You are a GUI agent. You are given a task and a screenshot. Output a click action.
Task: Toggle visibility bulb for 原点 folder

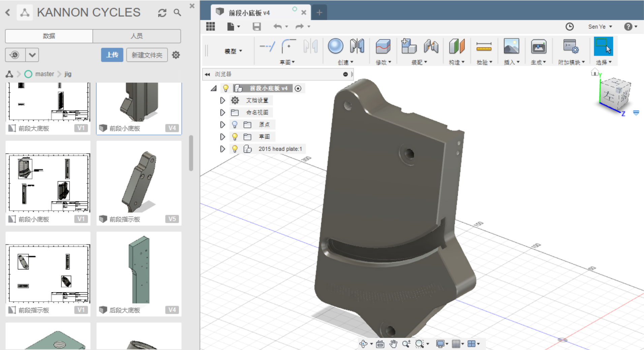[235, 125]
